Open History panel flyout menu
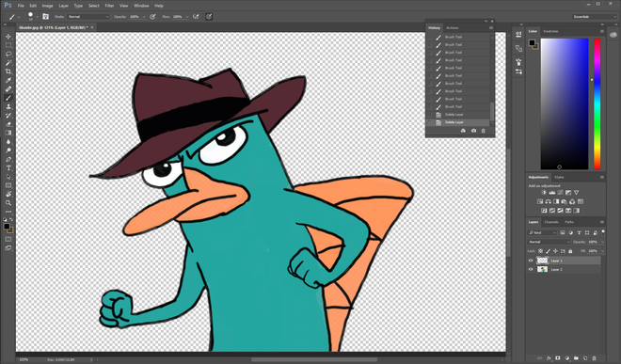 (x=491, y=27)
